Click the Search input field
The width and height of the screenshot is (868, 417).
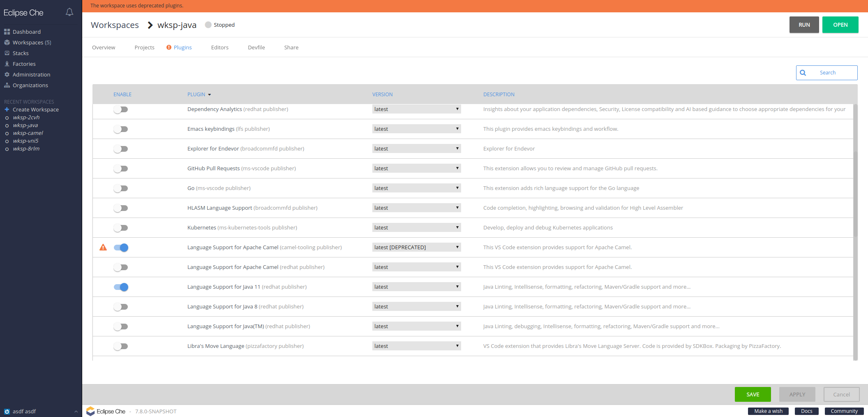[831, 72]
